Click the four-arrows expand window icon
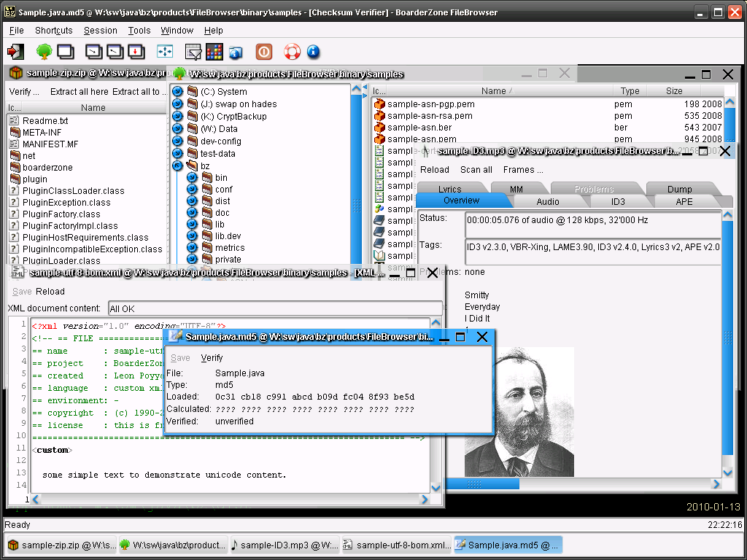The image size is (747, 560). click(165, 52)
